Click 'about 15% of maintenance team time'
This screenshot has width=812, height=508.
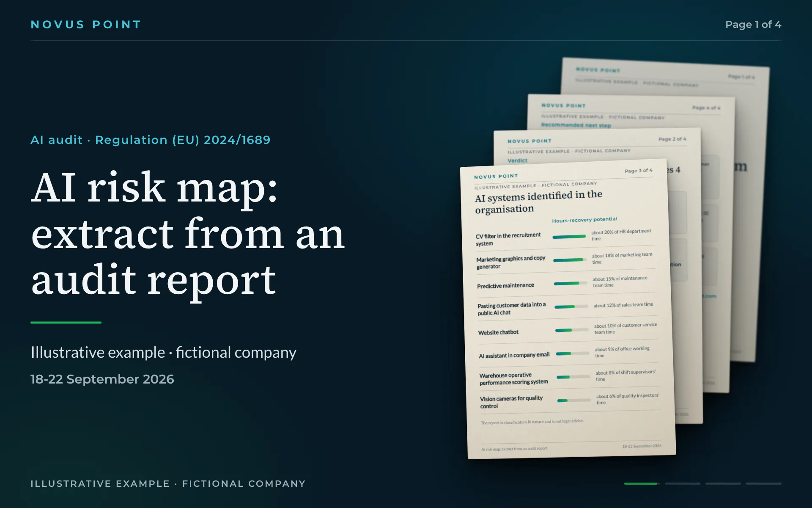(620, 282)
